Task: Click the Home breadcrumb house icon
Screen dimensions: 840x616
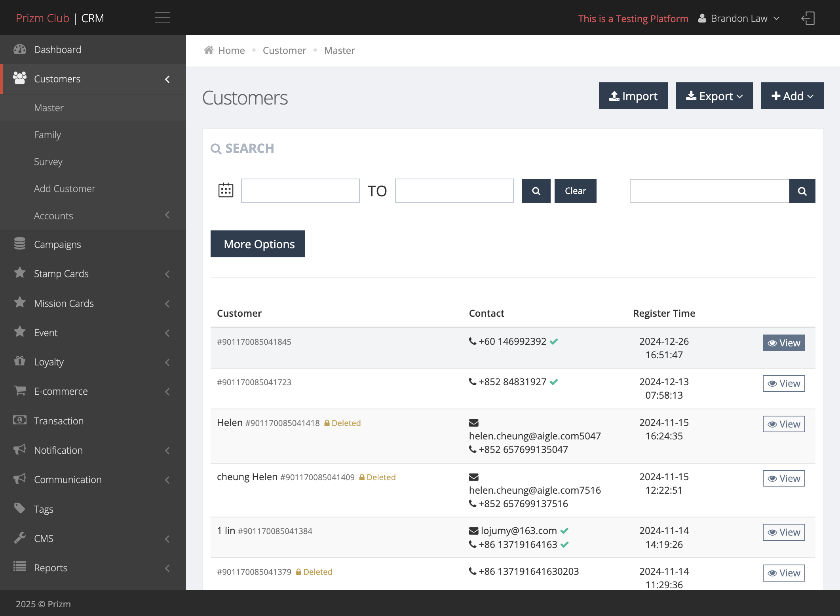Action: pyautogui.click(x=209, y=50)
